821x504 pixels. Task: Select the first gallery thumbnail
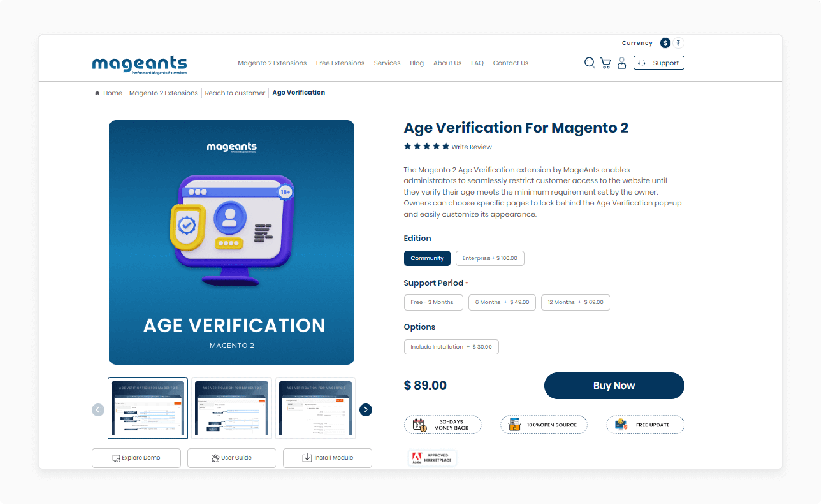tap(148, 408)
